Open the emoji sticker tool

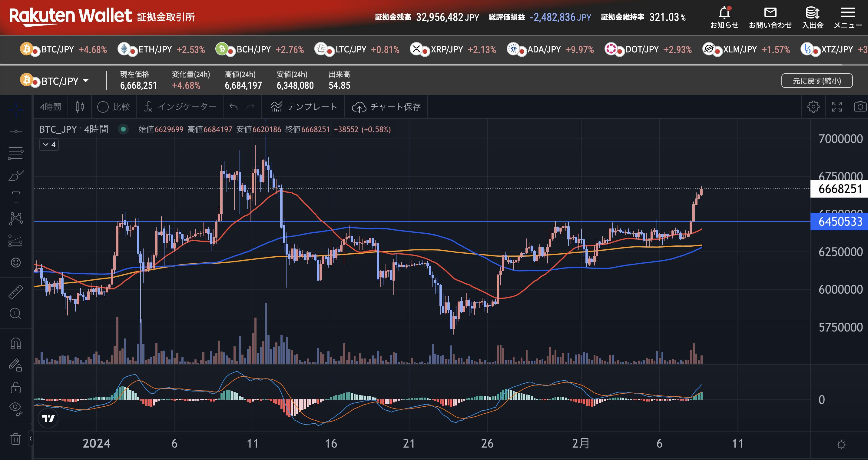(16, 262)
